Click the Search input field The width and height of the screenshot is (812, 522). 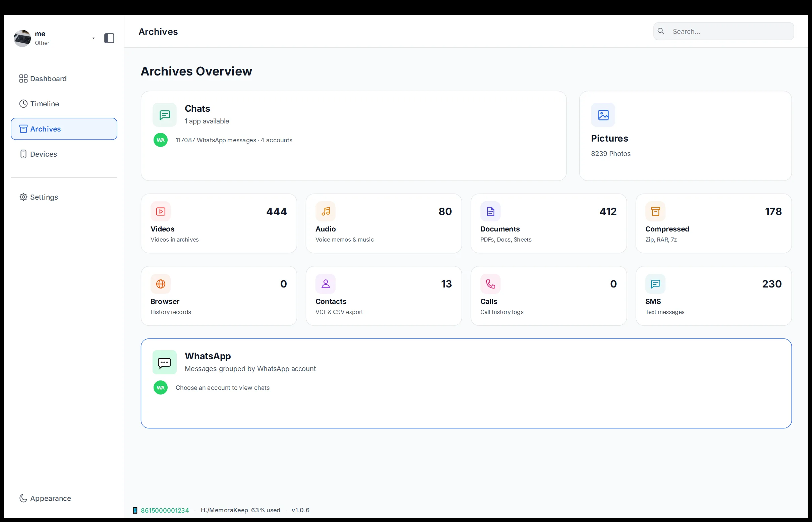[x=723, y=31]
